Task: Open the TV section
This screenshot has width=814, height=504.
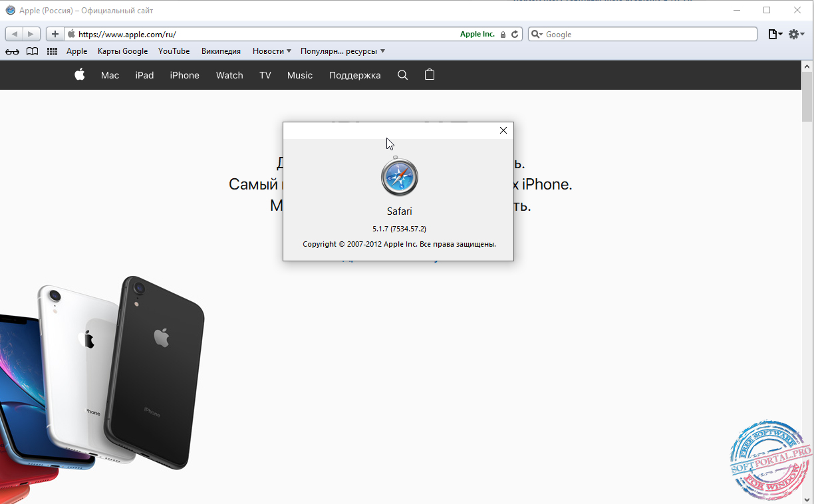Action: pyautogui.click(x=265, y=75)
